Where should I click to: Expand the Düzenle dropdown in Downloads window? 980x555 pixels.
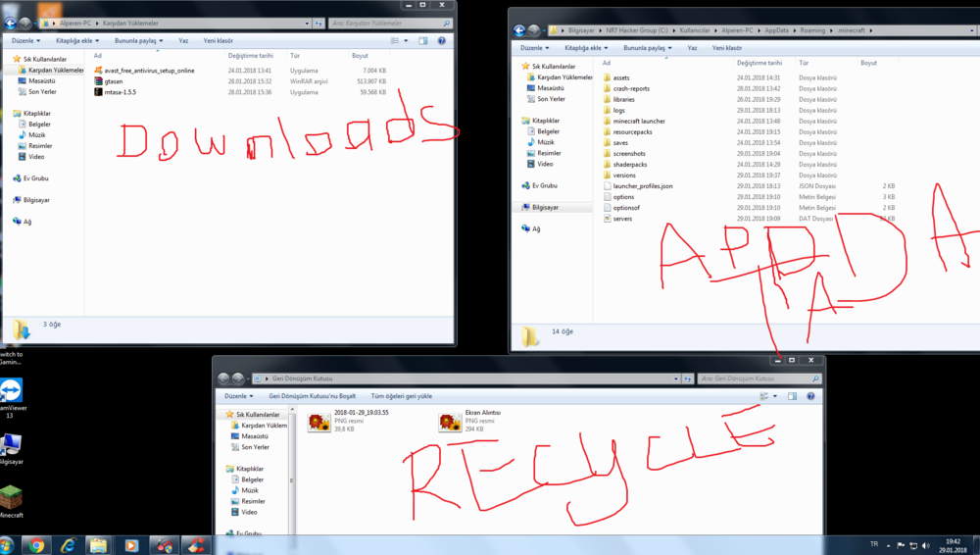(x=25, y=41)
